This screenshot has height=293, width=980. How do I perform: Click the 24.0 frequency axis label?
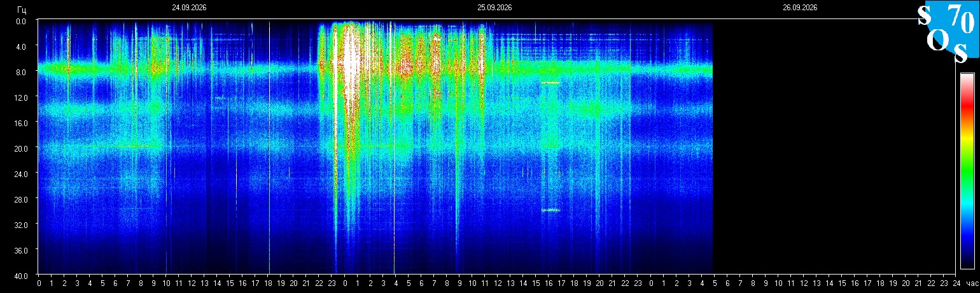(x=20, y=174)
